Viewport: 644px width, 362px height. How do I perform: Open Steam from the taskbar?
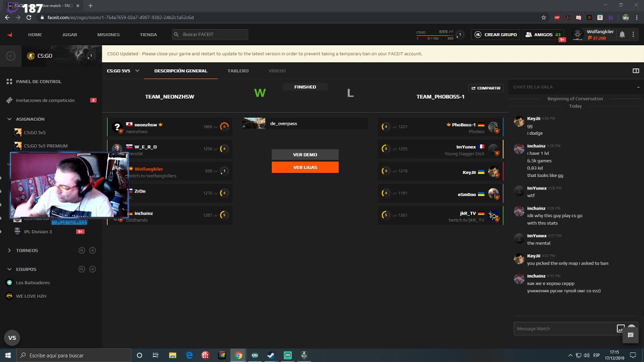(x=271, y=355)
